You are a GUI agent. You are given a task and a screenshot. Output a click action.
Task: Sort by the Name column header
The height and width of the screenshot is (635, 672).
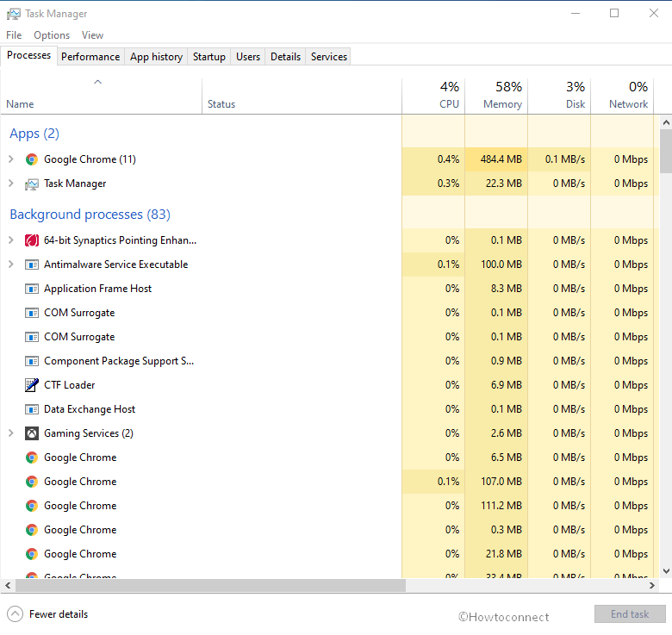click(x=101, y=96)
